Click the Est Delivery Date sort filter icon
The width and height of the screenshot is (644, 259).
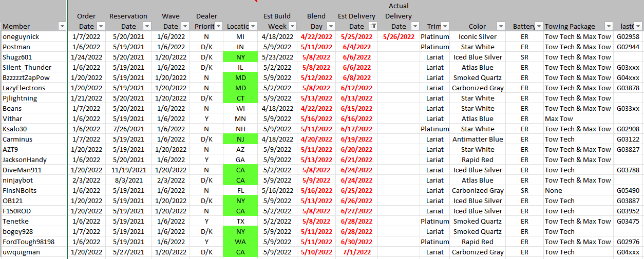[373, 26]
